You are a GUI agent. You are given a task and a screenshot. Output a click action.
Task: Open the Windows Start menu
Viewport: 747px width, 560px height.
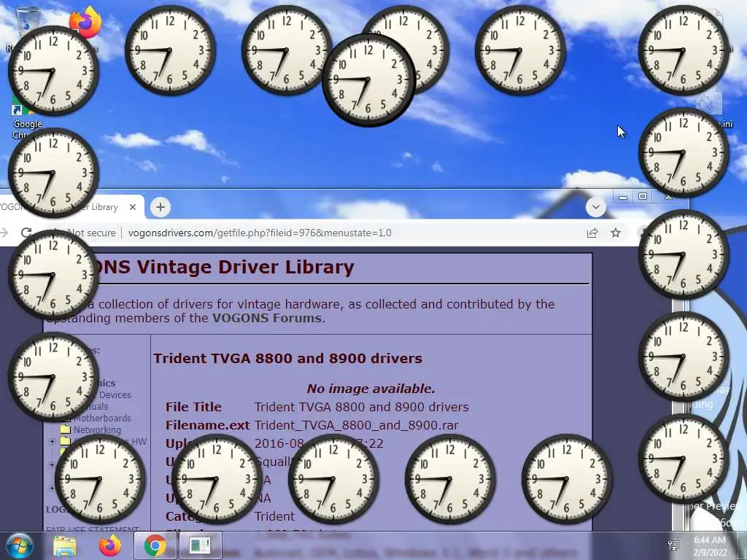pos(18,545)
